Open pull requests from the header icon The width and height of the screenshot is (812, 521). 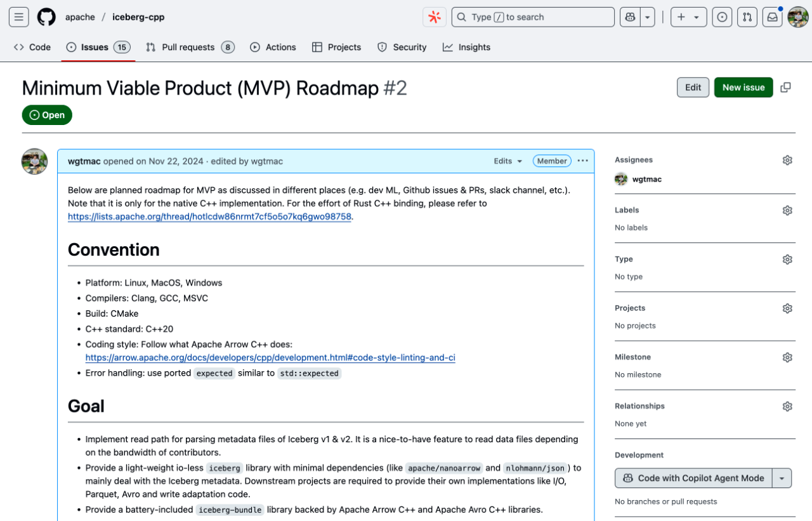point(747,16)
